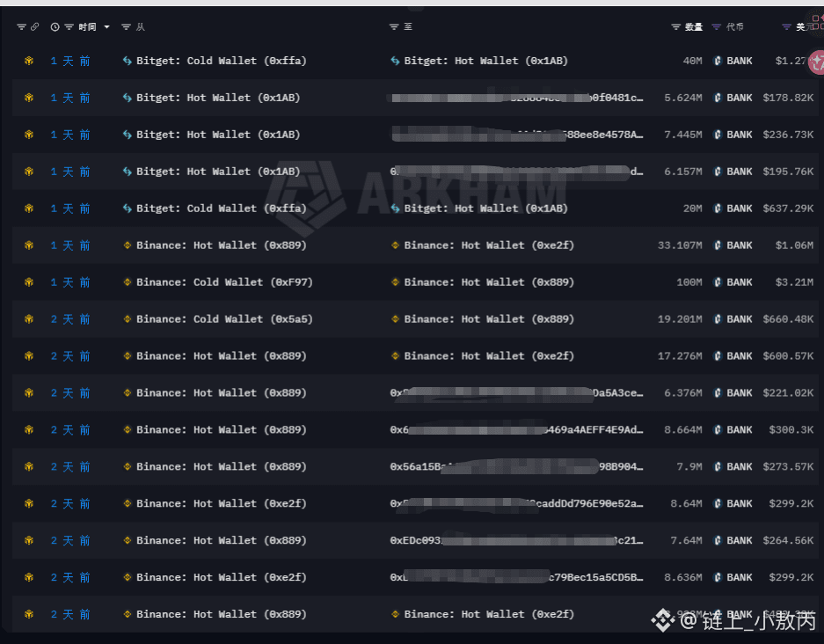This screenshot has width=824, height=644.
Task: Click the $3.21M value
Action: coord(795,282)
